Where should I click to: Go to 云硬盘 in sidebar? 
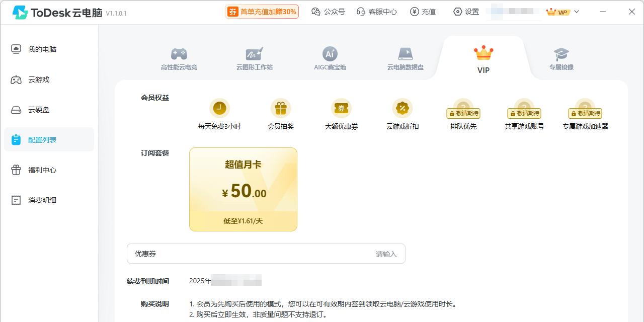[x=49, y=110]
